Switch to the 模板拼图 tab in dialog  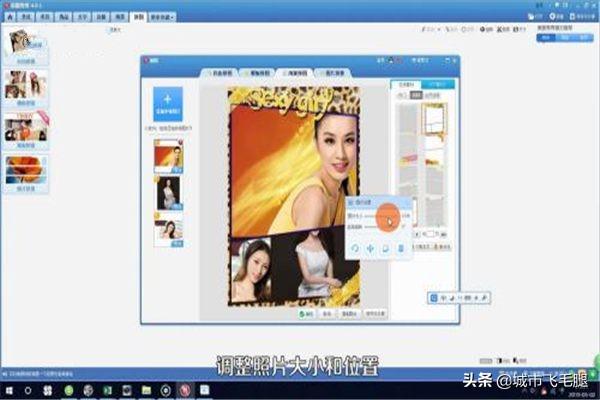tap(253, 74)
